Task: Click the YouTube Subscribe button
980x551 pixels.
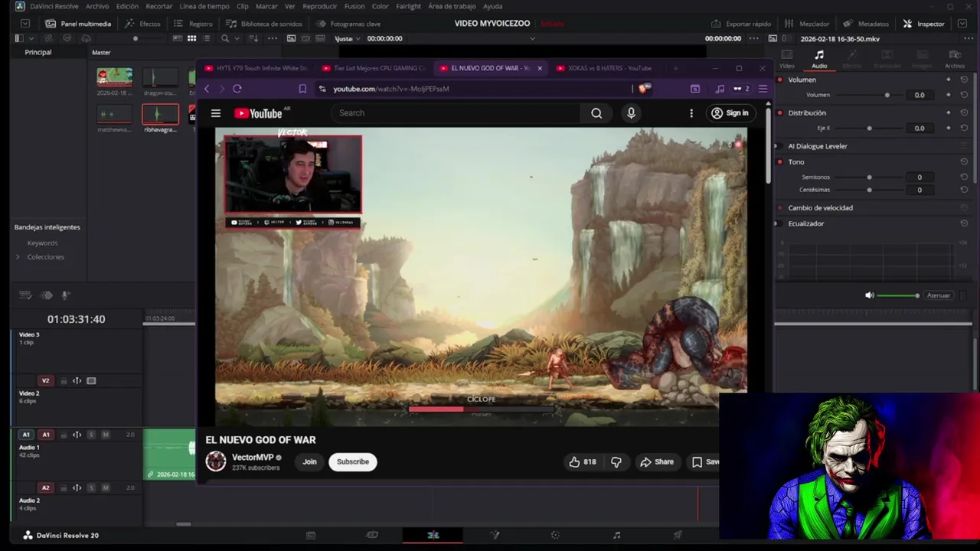Action: 353,461
